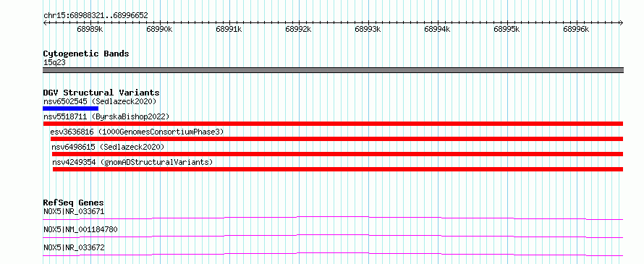Viewport: 644px width, 264px height.
Task: Open the NOX5|NR_033672 gene label
Action: (x=74, y=247)
